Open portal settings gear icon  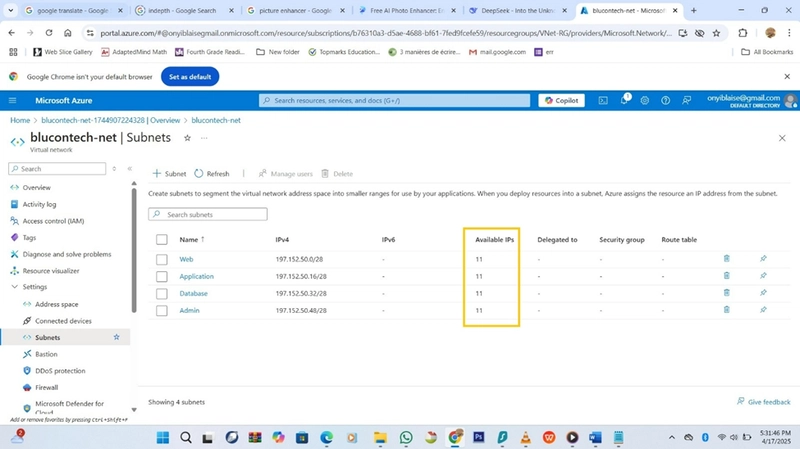click(645, 101)
